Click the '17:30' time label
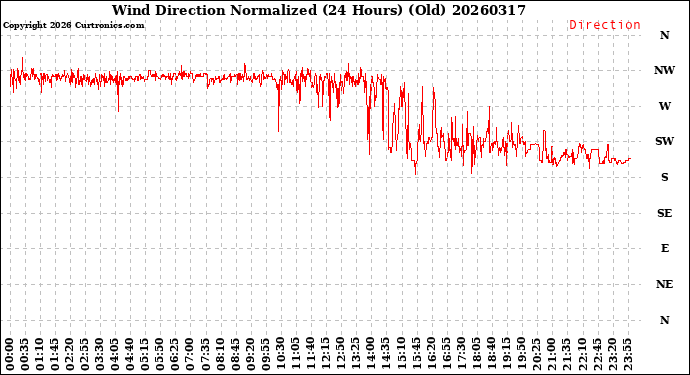The image size is (690, 375). coord(461,354)
